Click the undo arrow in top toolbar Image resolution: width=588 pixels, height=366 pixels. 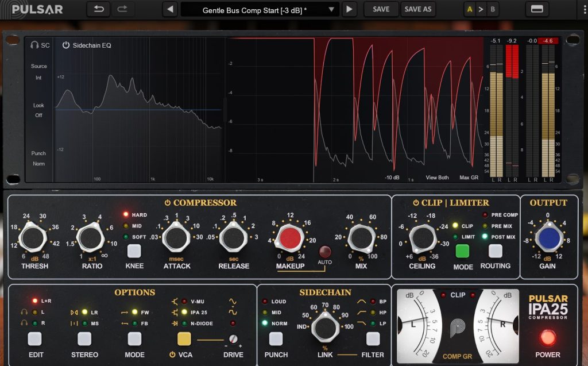pyautogui.click(x=98, y=9)
